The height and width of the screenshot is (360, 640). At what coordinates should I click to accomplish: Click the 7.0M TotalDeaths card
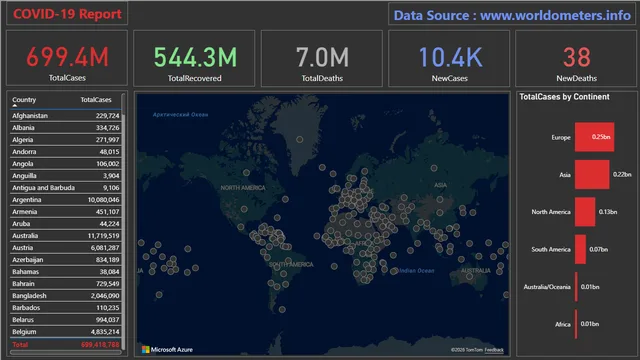pos(322,58)
